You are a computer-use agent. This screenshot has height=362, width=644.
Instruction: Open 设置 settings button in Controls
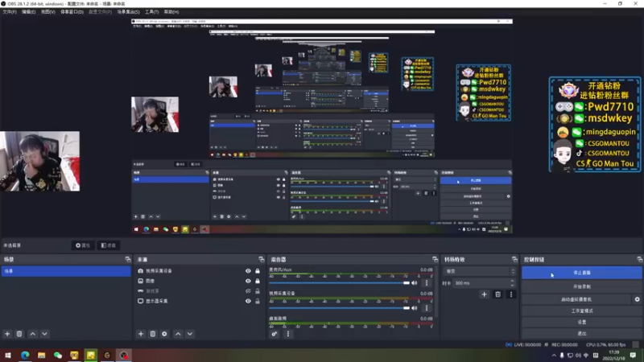pyautogui.click(x=582, y=323)
